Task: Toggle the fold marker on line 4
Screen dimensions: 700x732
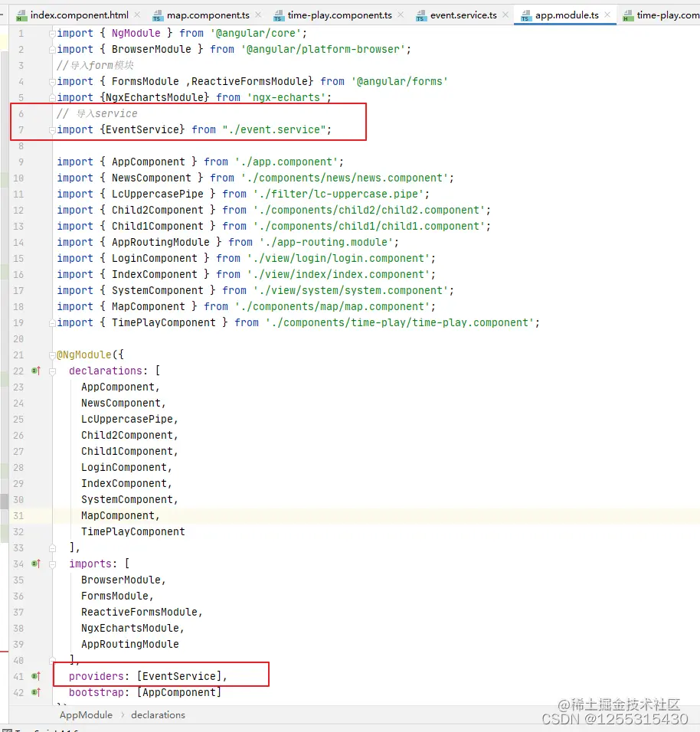Action: pyautogui.click(x=53, y=82)
